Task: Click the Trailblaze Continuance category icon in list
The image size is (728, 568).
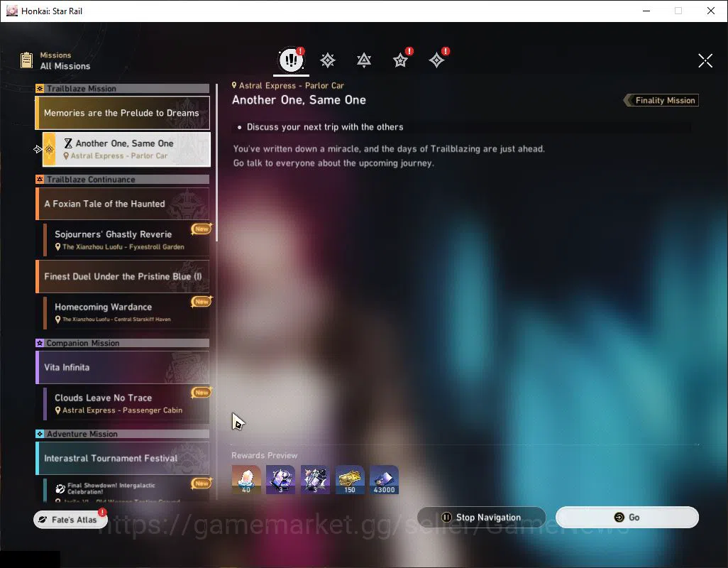Action: click(x=40, y=179)
